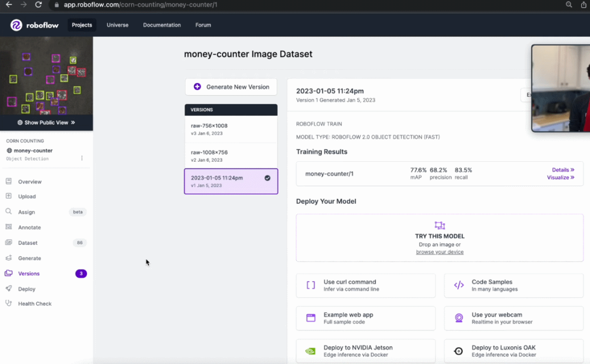590x364 pixels.
Task: Click the Try This Model drop area
Action: (x=440, y=238)
